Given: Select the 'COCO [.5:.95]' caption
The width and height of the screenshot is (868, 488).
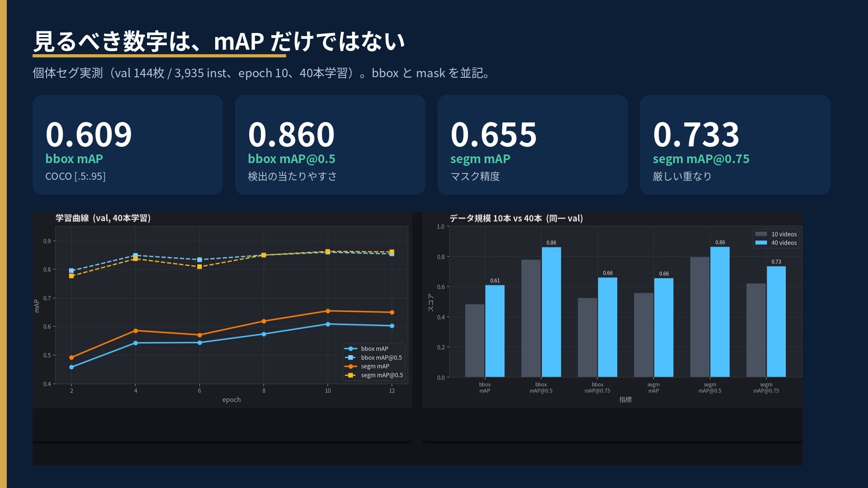Looking at the screenshot, I should pos(75,176).
